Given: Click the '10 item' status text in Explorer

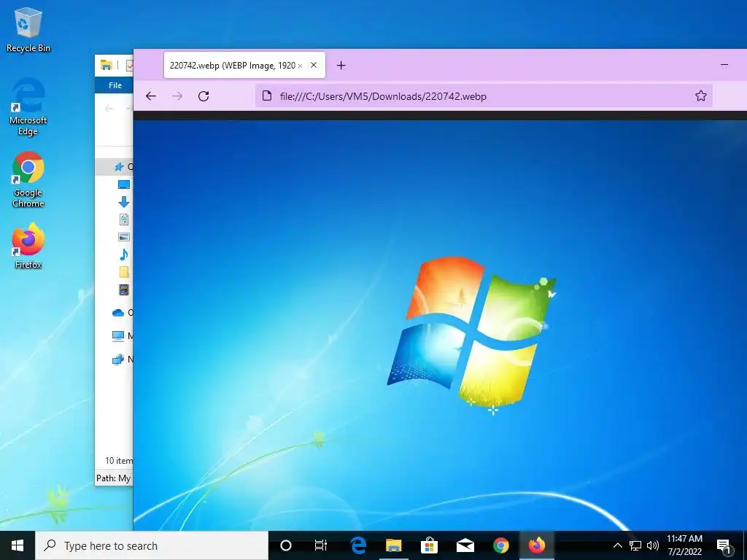Looking at the screenshot, I should pyautogui.click(x=119, y=461).
